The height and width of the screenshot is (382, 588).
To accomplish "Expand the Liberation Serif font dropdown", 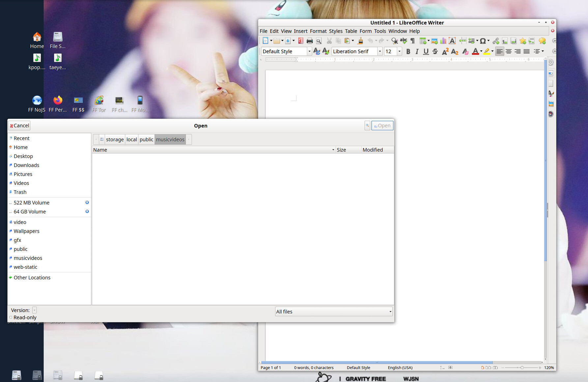I will [379, 51].
